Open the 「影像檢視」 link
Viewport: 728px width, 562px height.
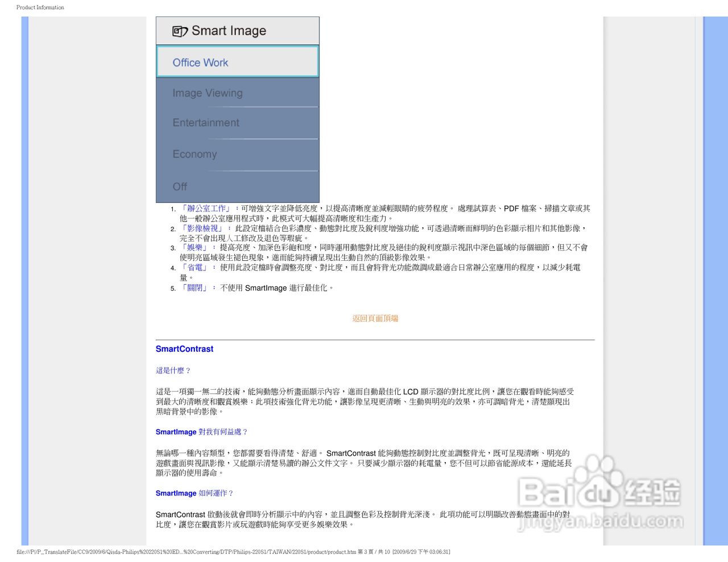click(x=201, y=228)
